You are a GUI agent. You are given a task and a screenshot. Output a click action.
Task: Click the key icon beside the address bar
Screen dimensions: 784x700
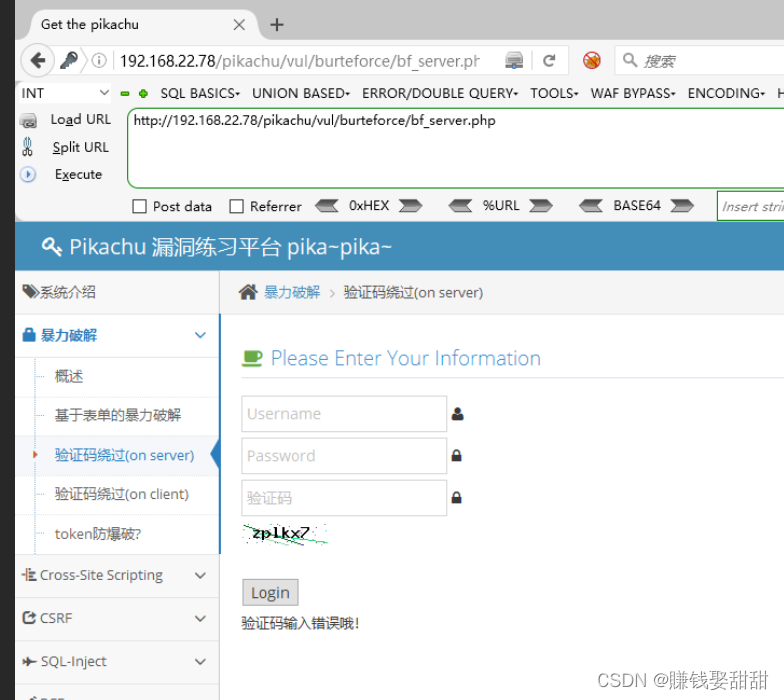click(68, 60)
